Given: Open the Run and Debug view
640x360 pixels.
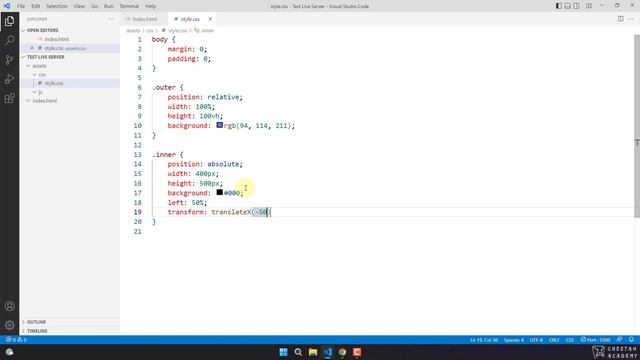Looking at the screenshot, I should click(9, 79).
